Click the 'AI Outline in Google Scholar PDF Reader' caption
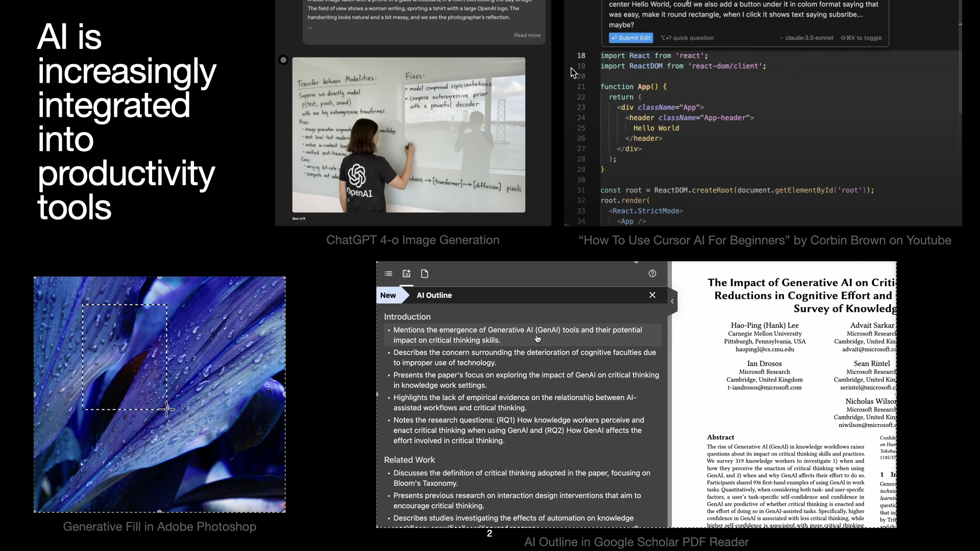The image size is (980, 551). [x=636, y=542]
